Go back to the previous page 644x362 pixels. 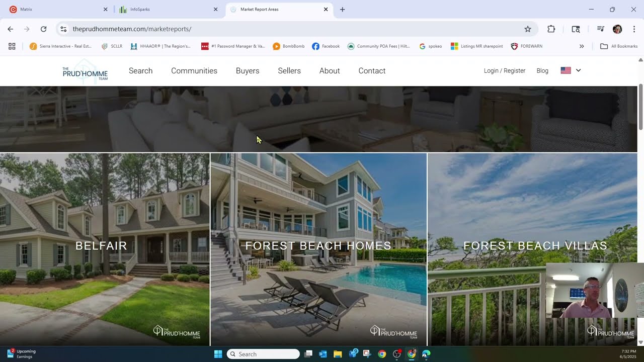pos(10,29)
